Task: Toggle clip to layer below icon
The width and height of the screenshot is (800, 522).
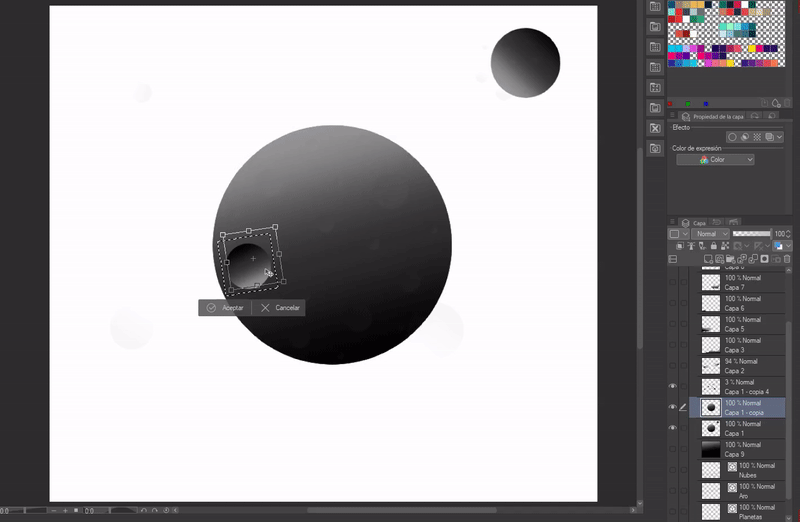Action: tap(680, 246)
